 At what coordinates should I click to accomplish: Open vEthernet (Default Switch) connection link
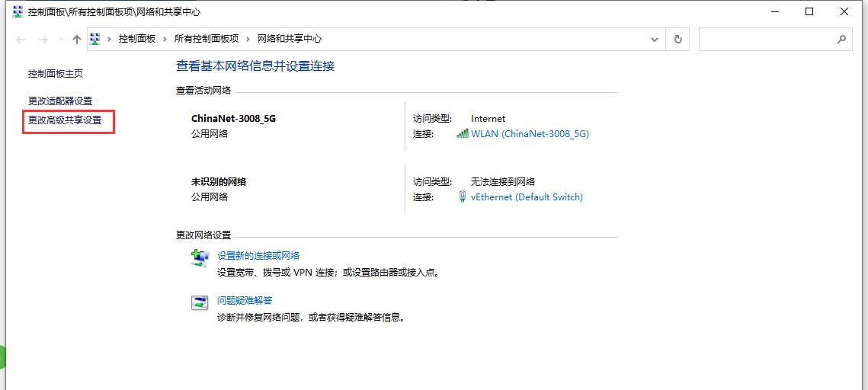(527, 197)
